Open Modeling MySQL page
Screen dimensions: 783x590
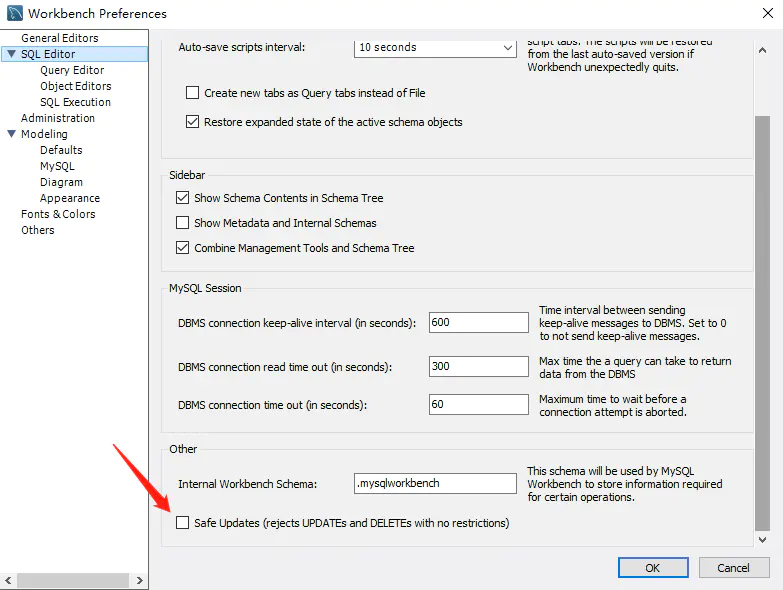pos(57,166)
